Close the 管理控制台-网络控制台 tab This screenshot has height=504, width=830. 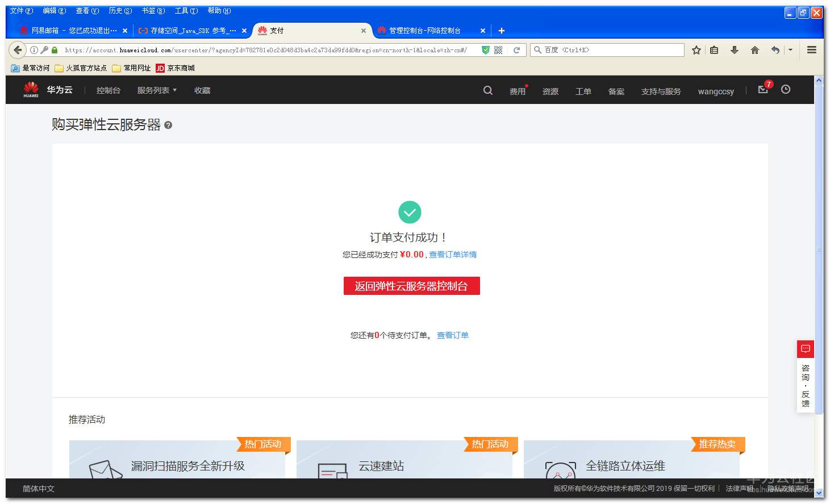(483, 31)
